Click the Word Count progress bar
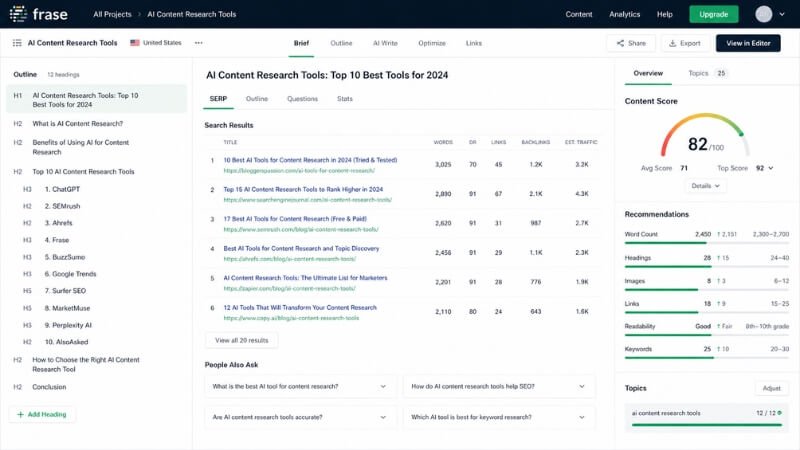800x450 pixels. point(707,243)
